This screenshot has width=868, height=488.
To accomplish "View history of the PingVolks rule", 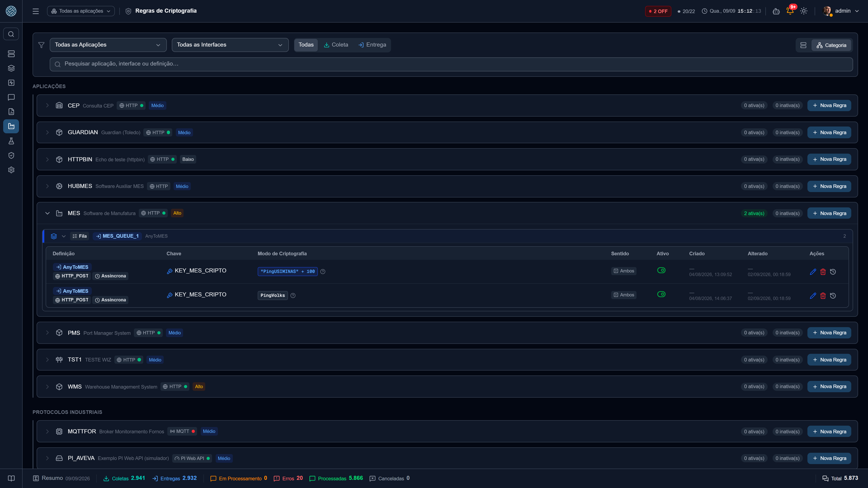I will point(833,296).
